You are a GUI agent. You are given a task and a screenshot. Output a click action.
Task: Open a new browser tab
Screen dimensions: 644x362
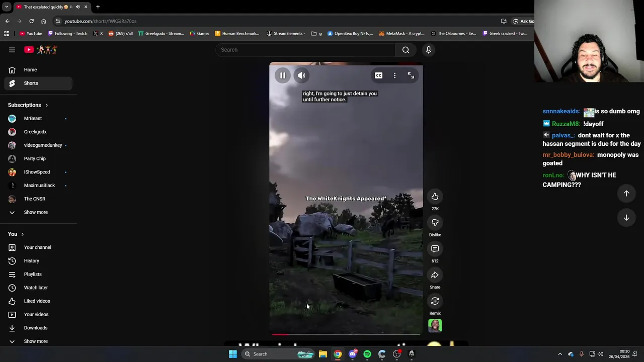tap(98, 7)
